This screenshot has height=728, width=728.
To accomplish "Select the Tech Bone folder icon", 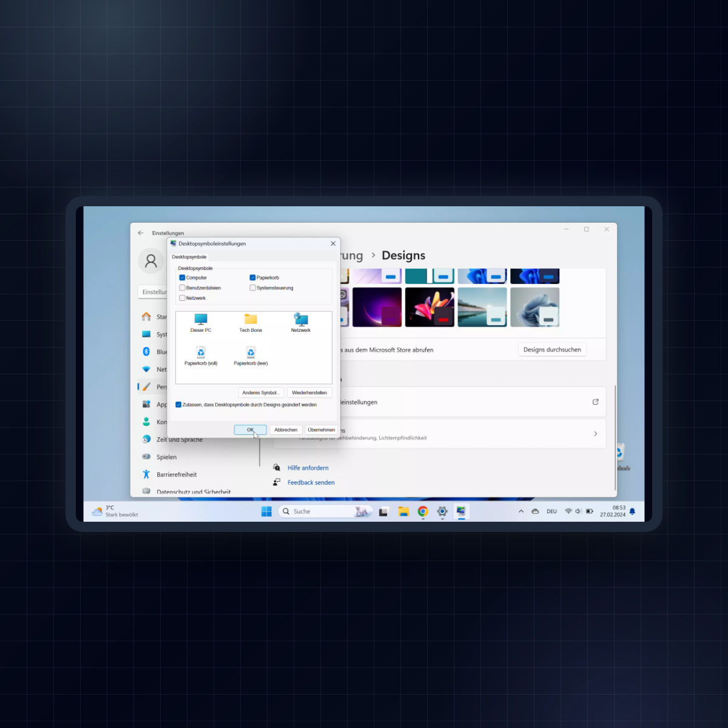I will [x=251, y=323].
